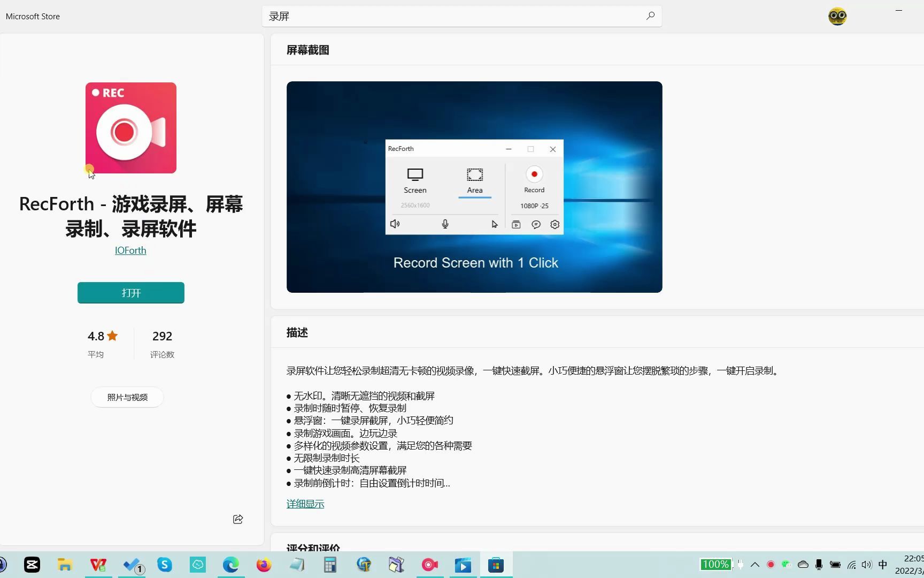924x578 pixels.
Task: Open the settings gear in the RecForth preview
Action: 555,224
